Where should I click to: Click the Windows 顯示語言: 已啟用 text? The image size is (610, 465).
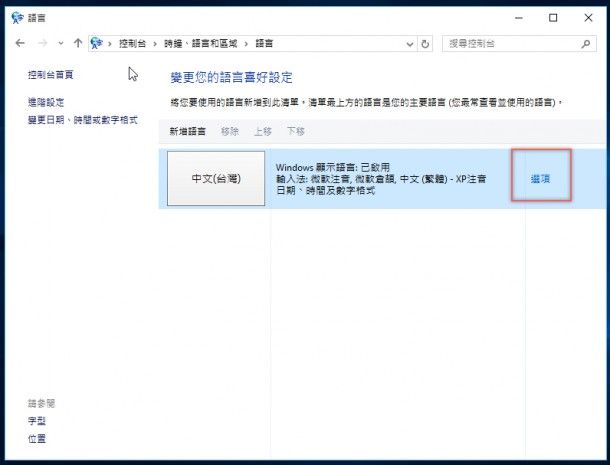[333, 168]
